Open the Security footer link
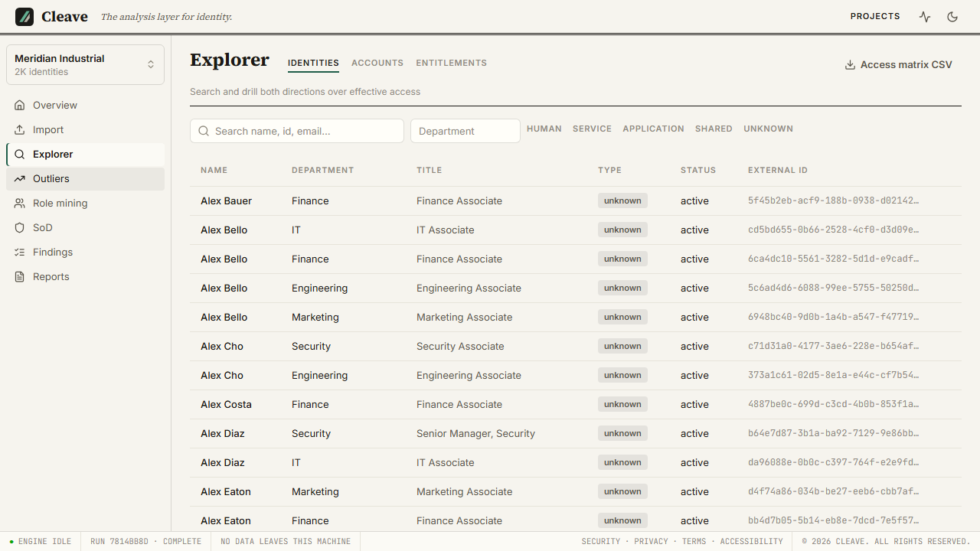This screenshot has width=980, height=551. click(x=601, y=541)
